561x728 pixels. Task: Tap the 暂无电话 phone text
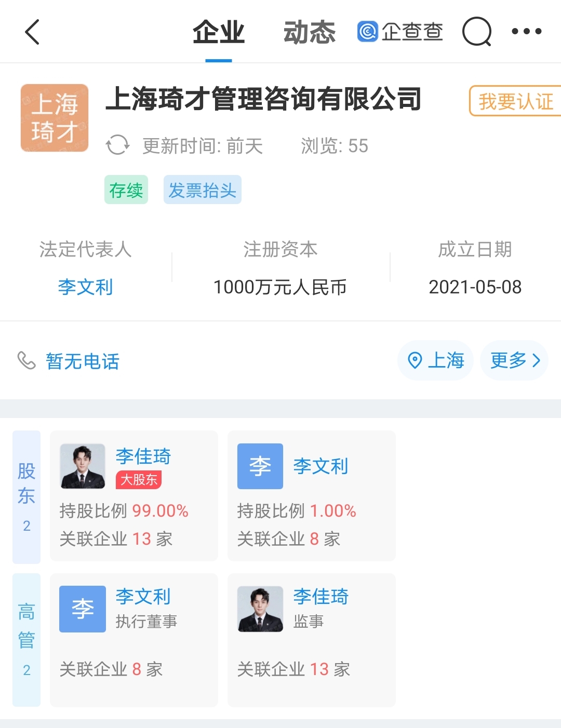[x=83, y=361]
